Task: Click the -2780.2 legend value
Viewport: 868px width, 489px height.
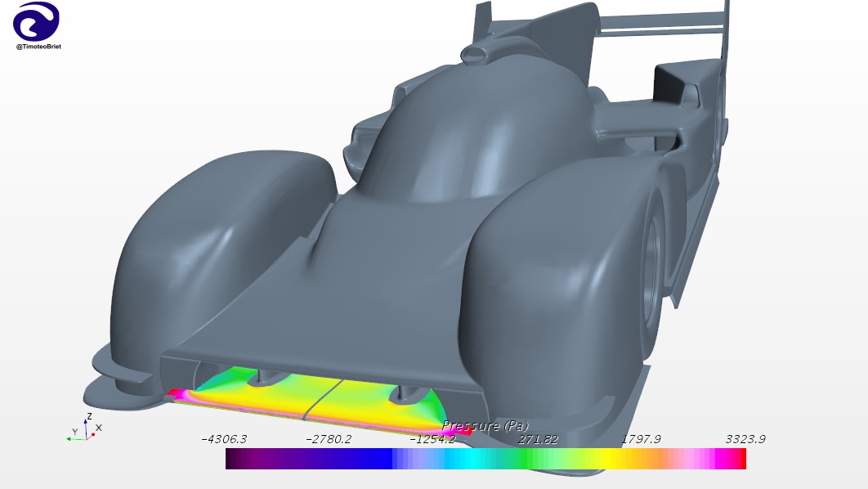Action: pyautogui.click(x=329, y=439)
